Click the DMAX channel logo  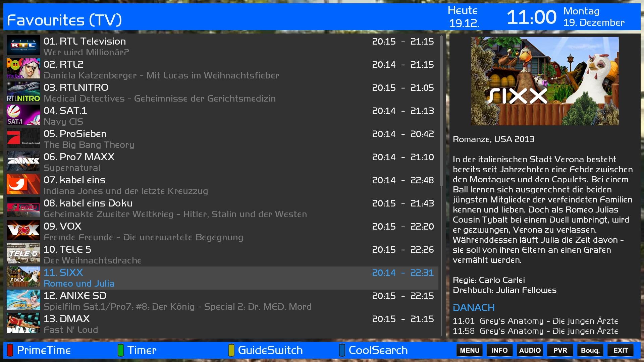point(23,323)
